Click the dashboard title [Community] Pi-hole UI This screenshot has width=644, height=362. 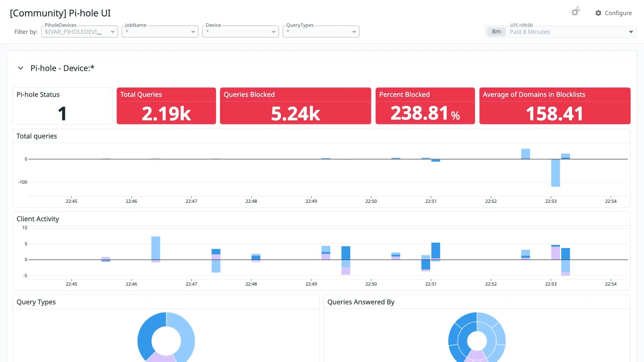pyautogui.click(x=60, y=13)
